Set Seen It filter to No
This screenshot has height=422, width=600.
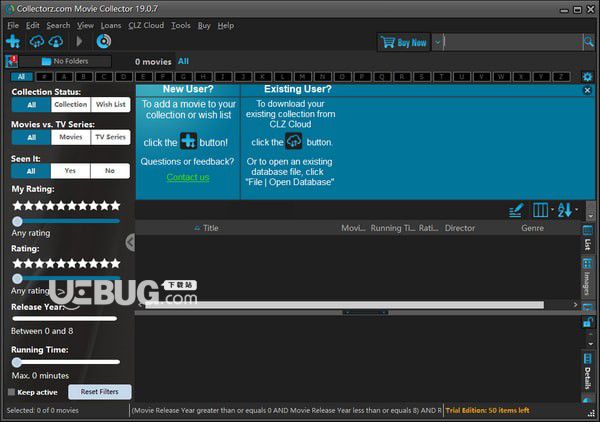110,171
